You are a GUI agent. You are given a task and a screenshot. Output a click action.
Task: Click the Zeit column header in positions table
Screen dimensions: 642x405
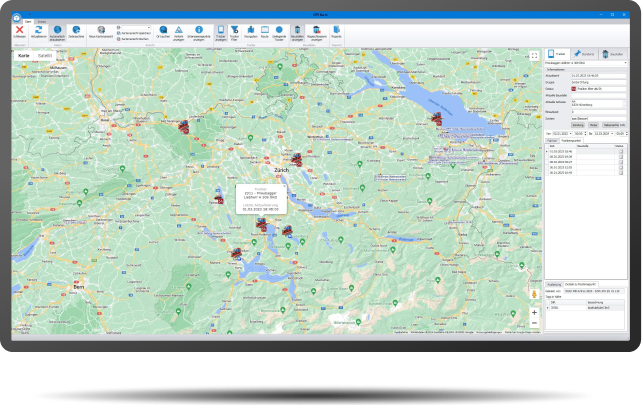click(562, 146)
